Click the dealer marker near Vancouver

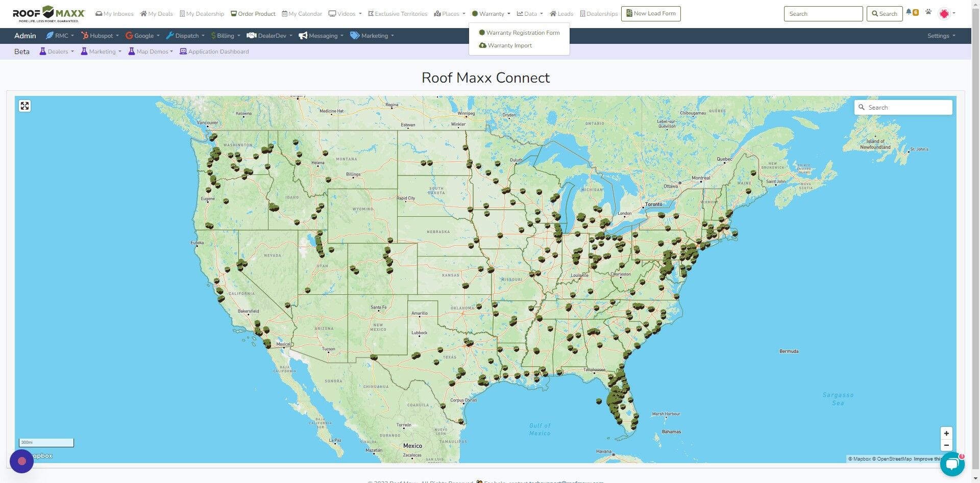click(x=213, y=137)
